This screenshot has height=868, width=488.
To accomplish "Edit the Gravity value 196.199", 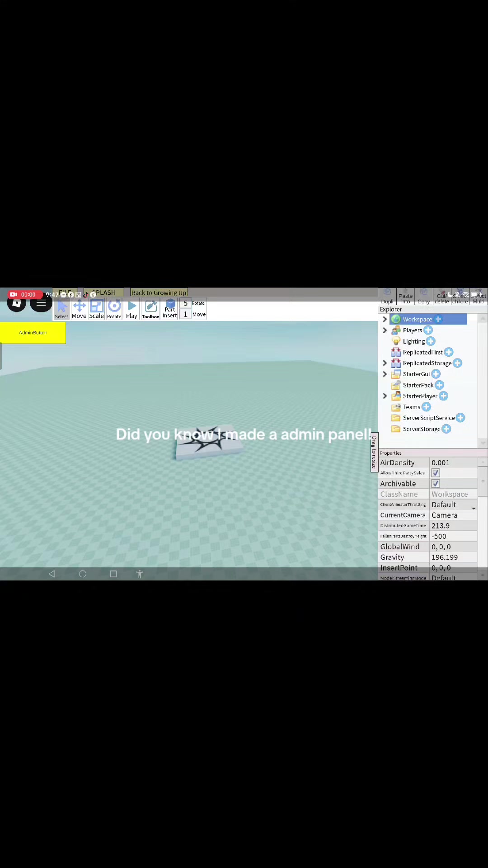I will [x=454, y=557].
